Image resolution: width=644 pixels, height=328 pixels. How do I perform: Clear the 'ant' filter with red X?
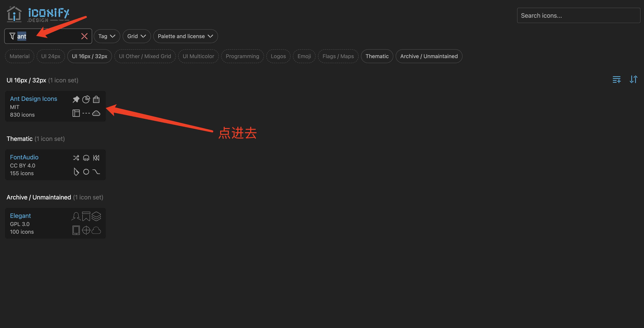(84, 36)
